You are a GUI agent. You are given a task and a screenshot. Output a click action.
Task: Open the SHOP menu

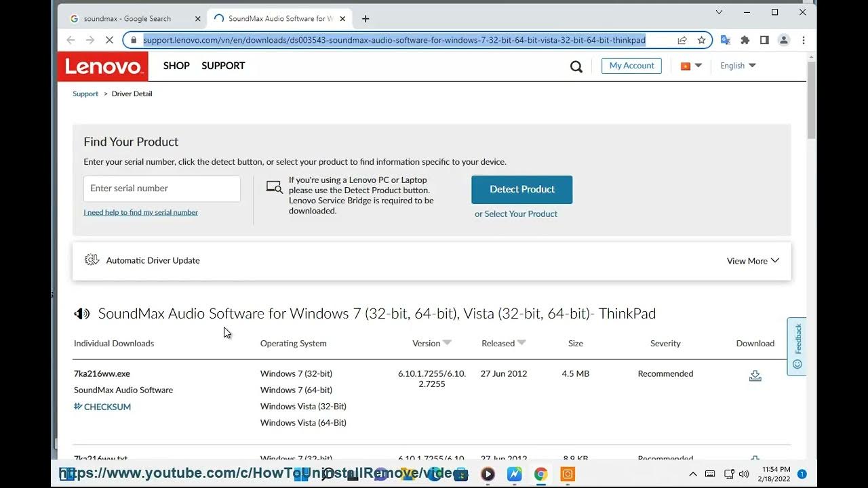click(176, 66)
